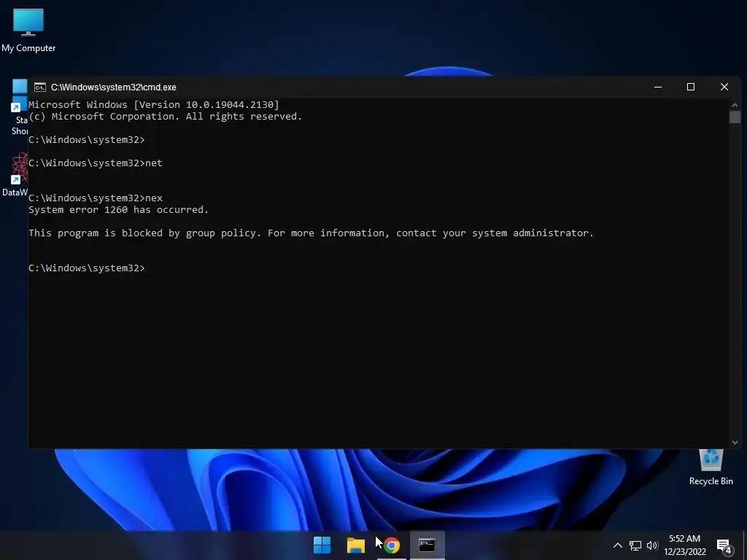Open the Windows Start menu
This screenshot has height=560, width=747.
click(x=322, y=545)
